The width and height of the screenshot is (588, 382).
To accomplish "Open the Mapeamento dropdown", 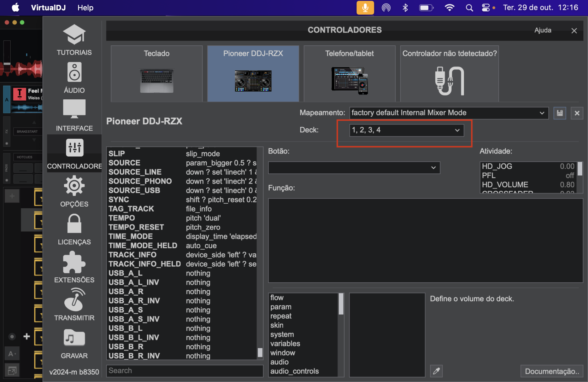I will pos(449,113).
